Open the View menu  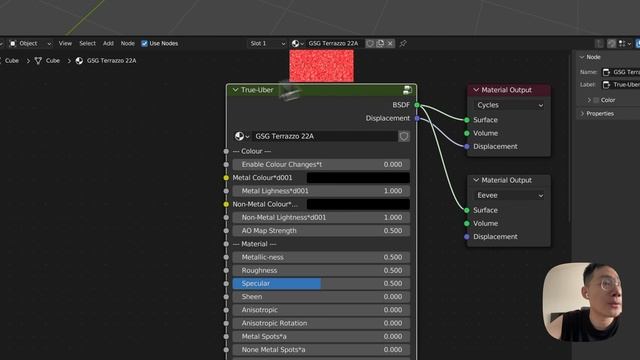coord(65,43)
